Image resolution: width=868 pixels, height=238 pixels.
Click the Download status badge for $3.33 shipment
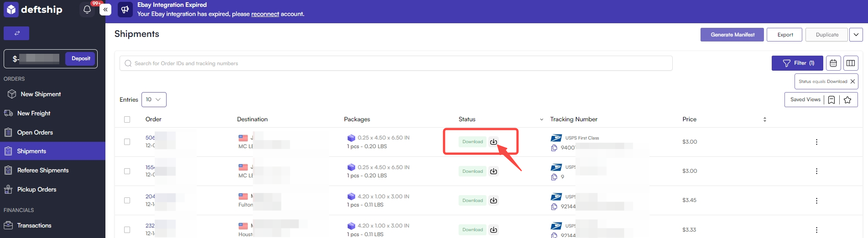click(x=472, y=230)
